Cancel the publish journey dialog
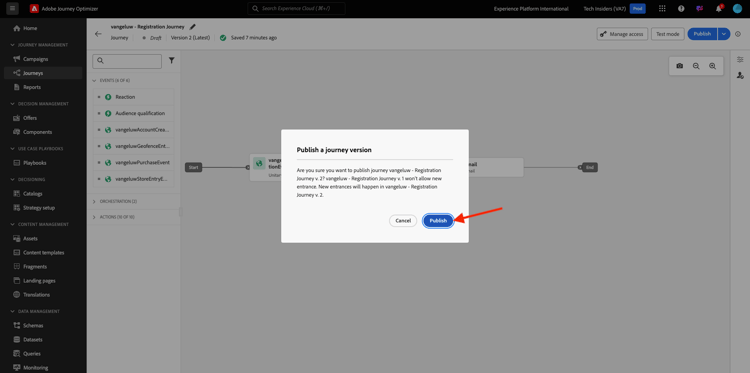Image resolution: width=750 pixels, height=373 pixels. (403, 221)
